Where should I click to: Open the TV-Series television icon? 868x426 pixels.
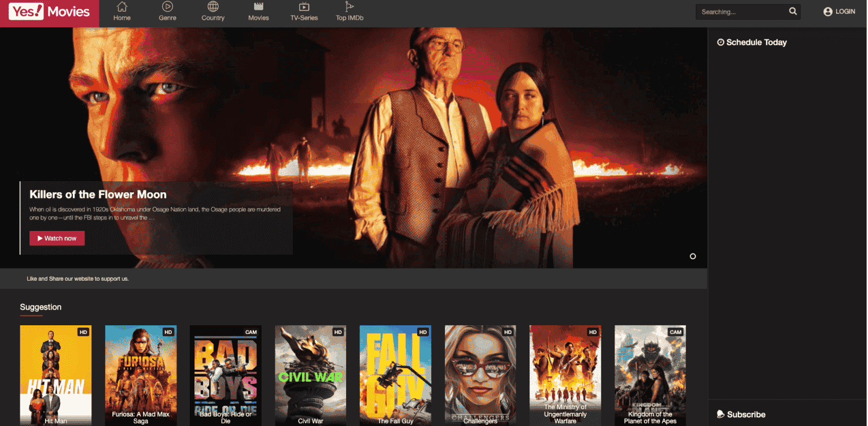[x=304, y=7]
